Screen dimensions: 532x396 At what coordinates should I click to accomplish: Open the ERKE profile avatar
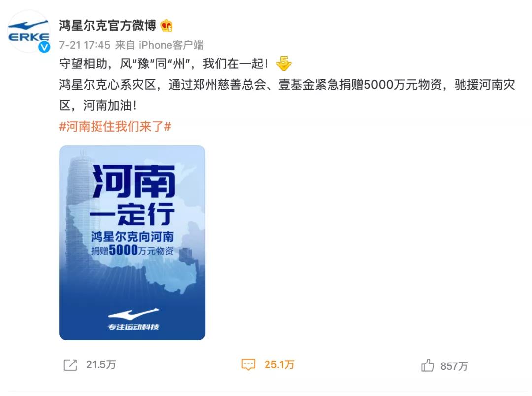click(x=29, y=31)
